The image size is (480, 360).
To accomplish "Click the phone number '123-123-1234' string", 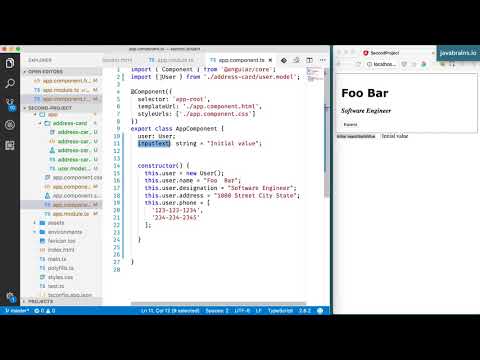I will [x=177, y=210].
